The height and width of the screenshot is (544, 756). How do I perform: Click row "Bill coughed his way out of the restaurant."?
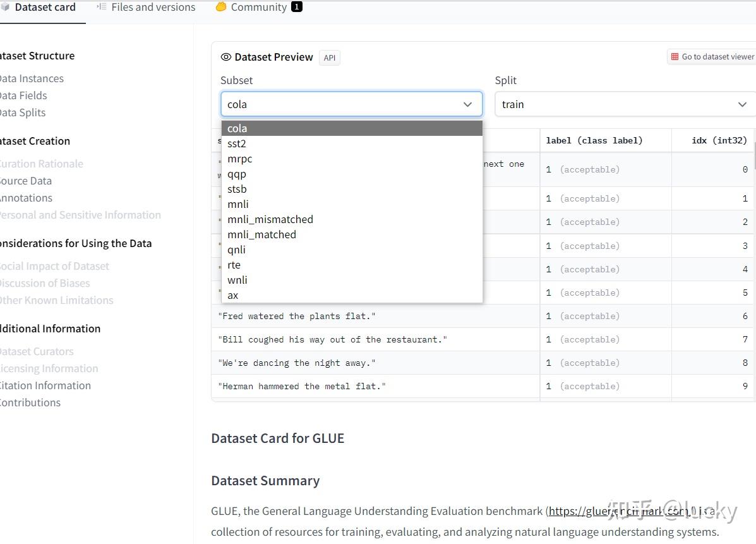coord(483,339)
